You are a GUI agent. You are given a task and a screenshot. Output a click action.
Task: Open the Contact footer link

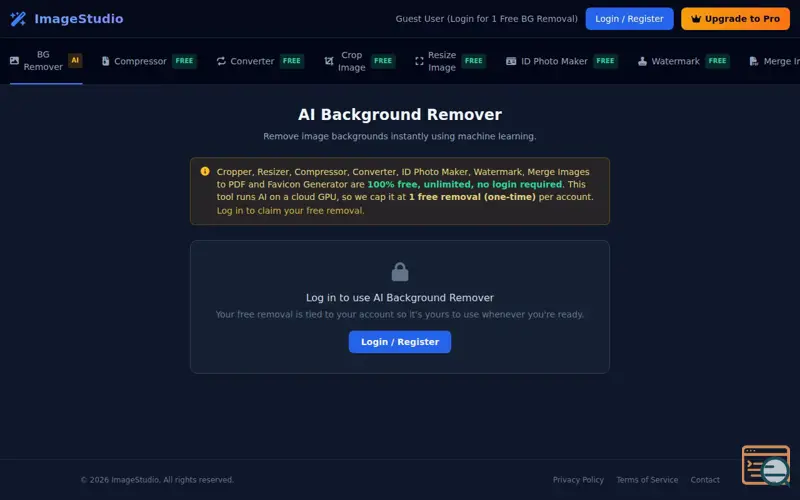705,480
